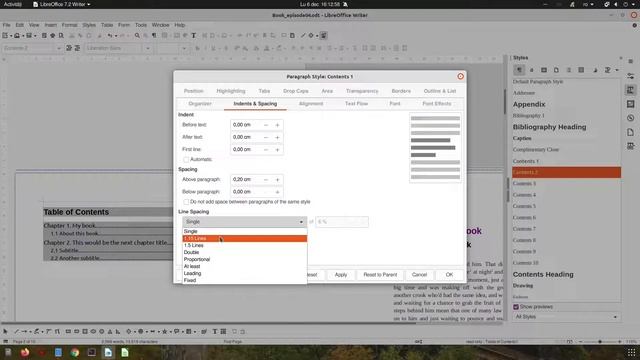
Task: Open Activities overview
Action: (13, 4)
